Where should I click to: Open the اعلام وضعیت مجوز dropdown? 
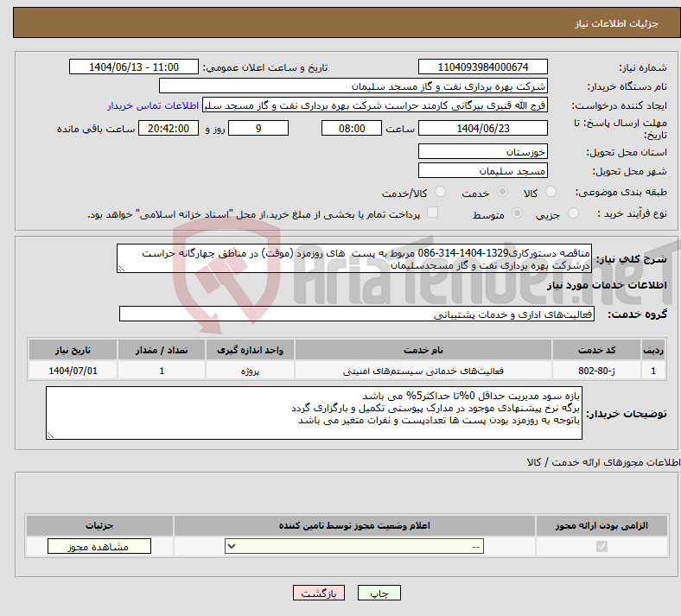[x=354, y=547]
